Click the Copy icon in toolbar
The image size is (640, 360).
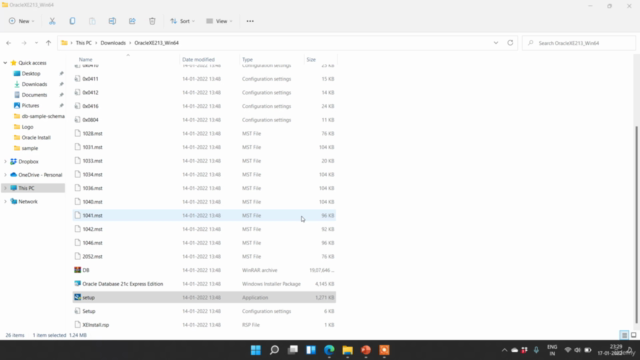72,21
